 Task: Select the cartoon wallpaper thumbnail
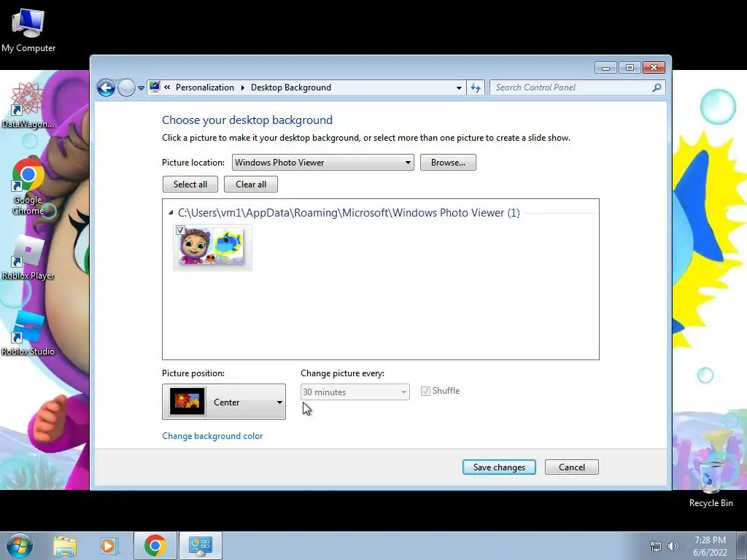click(x=212, y=246)
